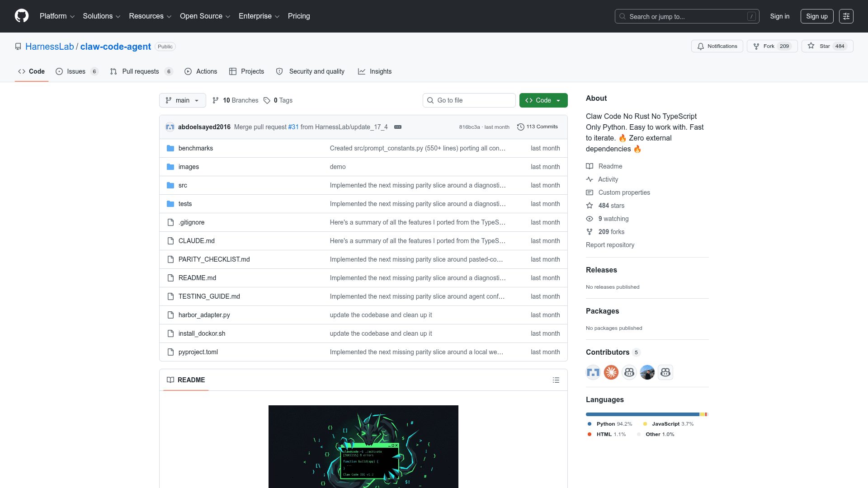Open the photo contributor avatar

[647, 372]
